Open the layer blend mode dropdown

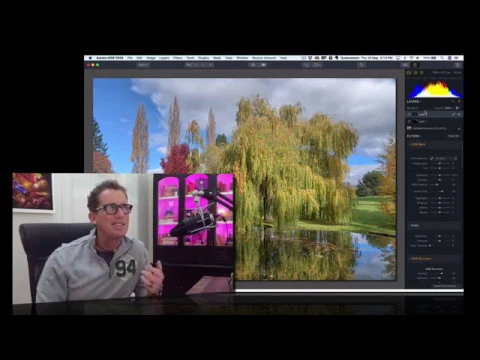click(x=413, y=108)
